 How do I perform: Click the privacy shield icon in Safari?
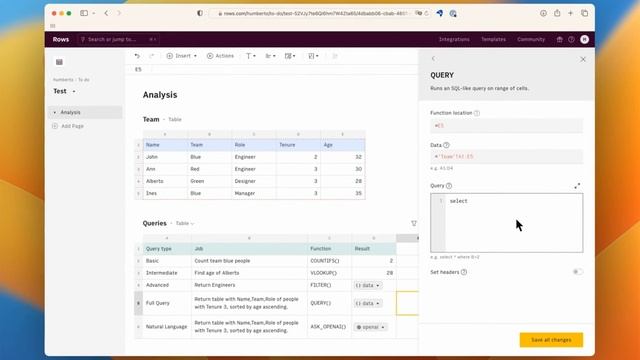click(x=200, y=13)
